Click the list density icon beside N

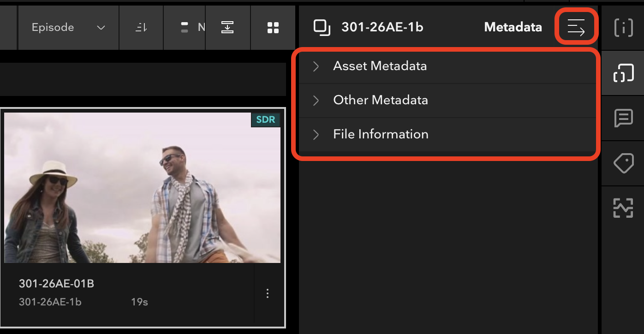[185, 28]
